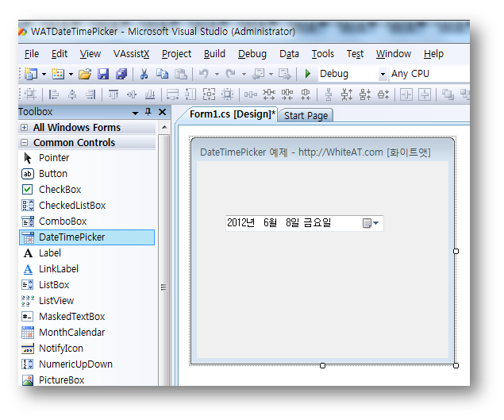The width and height of the screenshot is (504, 420).
Task: Click the Align to Grid layout icon
Action: [x=30, y=94]
